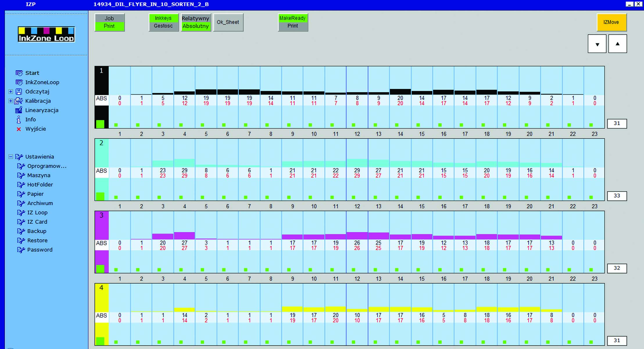The image size is (644, 349).
Task: Click the red X Wyjście icon
Action: [x=19, y=129]
